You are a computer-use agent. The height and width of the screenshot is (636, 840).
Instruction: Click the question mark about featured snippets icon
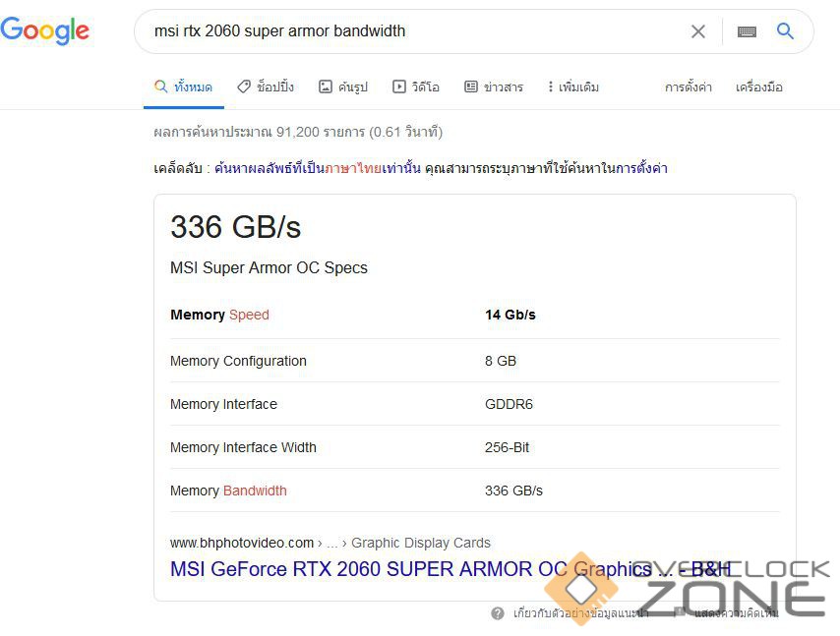(x=498, y=613)
